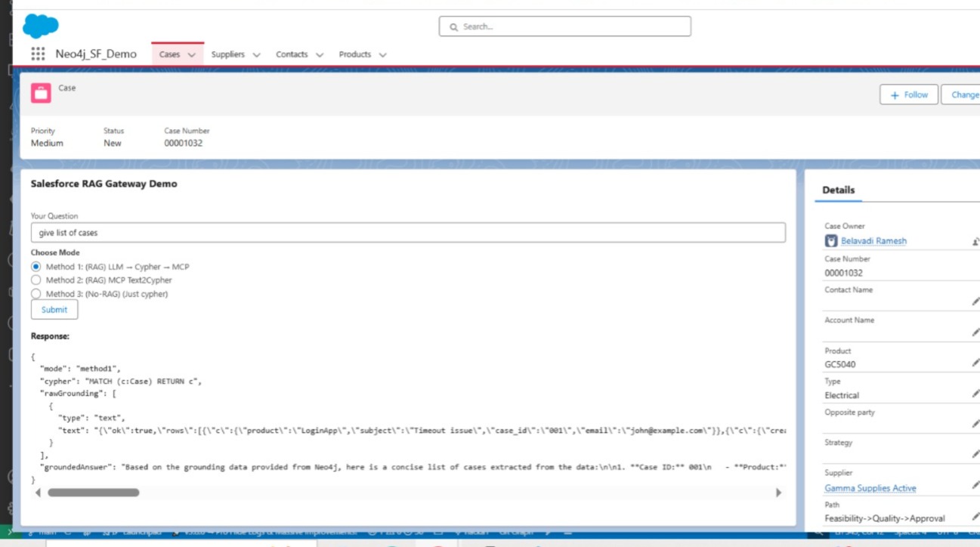Click the Product value GC5040
The width and height of the screenshot is (980, 547).
840,364
